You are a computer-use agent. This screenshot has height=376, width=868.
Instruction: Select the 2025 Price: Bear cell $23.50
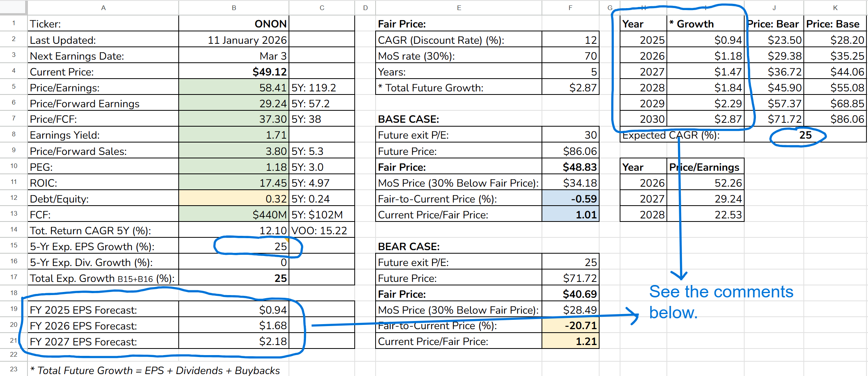(x=774, y=40)
